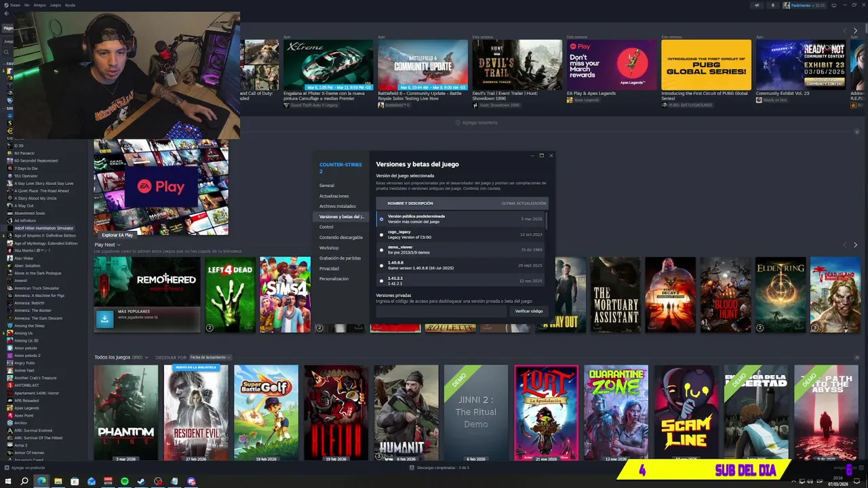Open Windows search from taskbar

24,481
